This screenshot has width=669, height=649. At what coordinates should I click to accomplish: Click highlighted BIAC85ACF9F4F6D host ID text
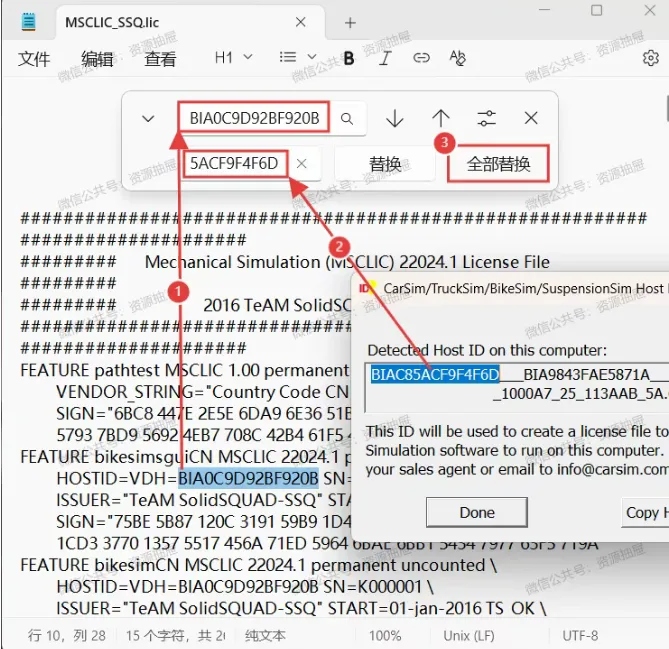coord(435,375)
